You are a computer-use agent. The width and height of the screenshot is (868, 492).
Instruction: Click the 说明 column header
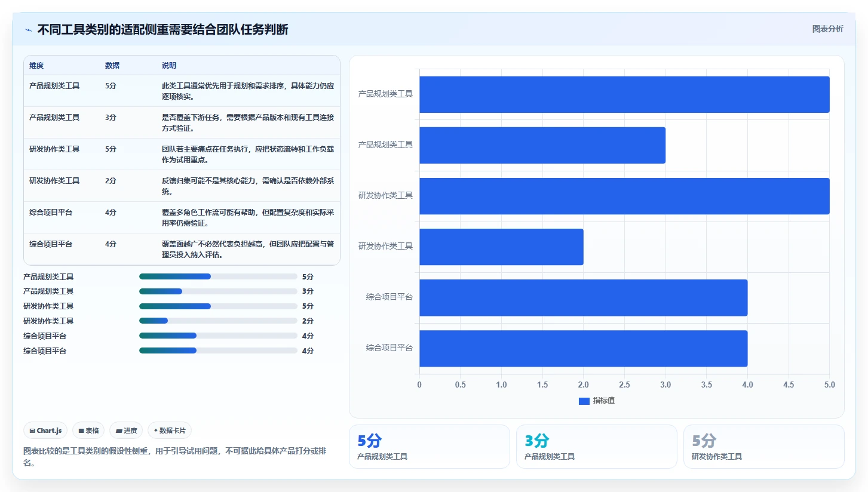[x=169, y=66]
